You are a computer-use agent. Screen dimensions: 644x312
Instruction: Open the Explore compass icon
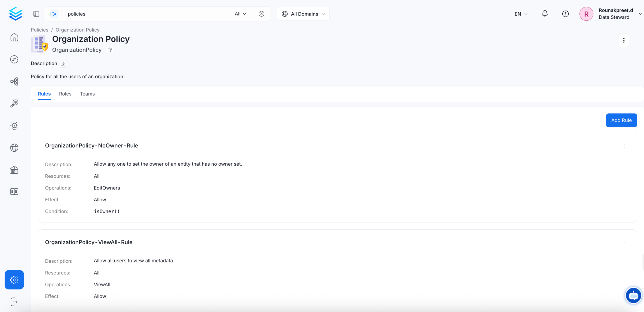click(x=14, y=59)
